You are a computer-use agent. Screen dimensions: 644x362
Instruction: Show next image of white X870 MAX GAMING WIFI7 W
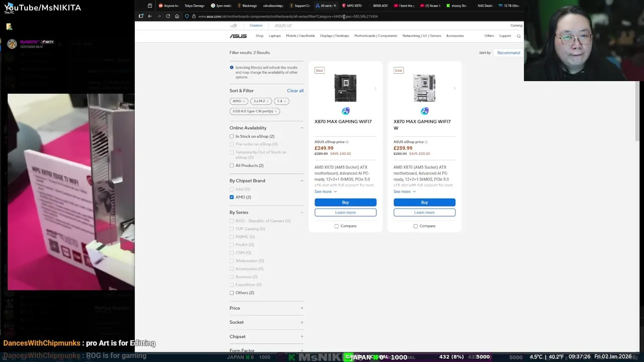click(x=454, y=88)
